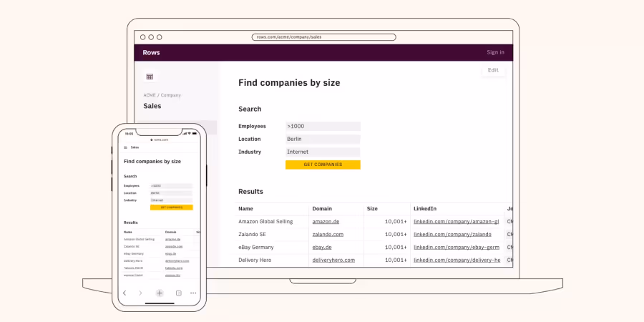Viewport: 644px width, 322px height.
Task: Click the first window circle in the laptop browser
Action: (x=142, y=37)
